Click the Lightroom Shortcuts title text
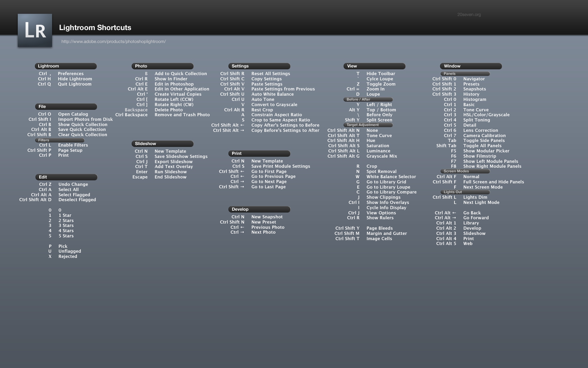The height and width of the screenshot is (368, 588). coord(95,28)
